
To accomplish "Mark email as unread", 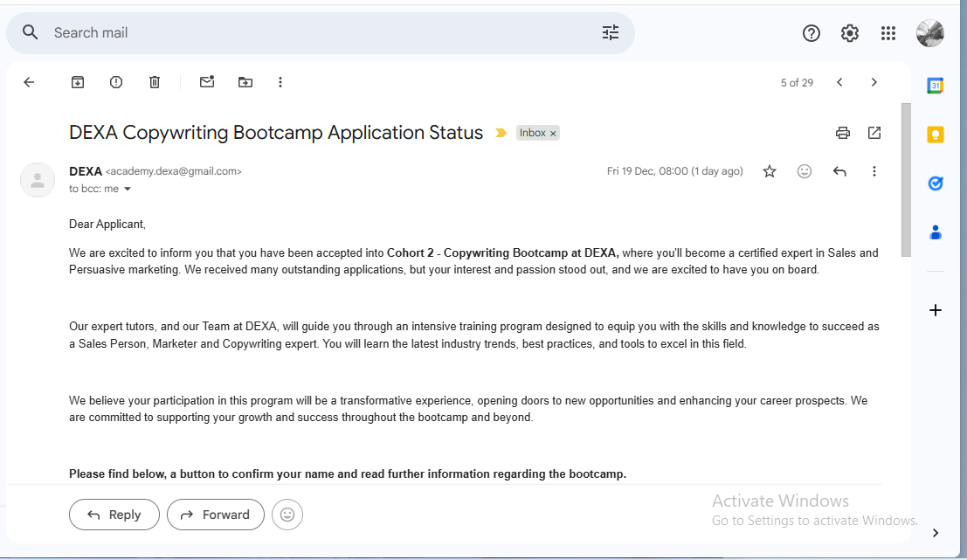I will [207, 81].
